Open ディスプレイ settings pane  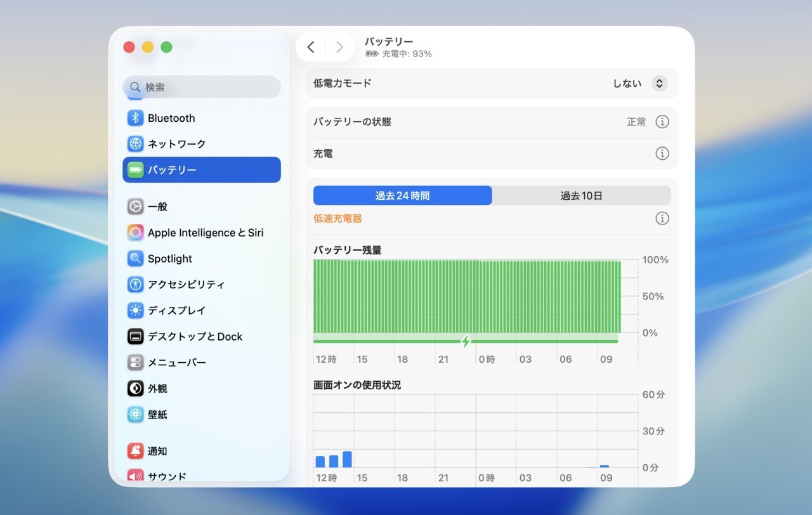pyautogui.click(x=202, y=311)
